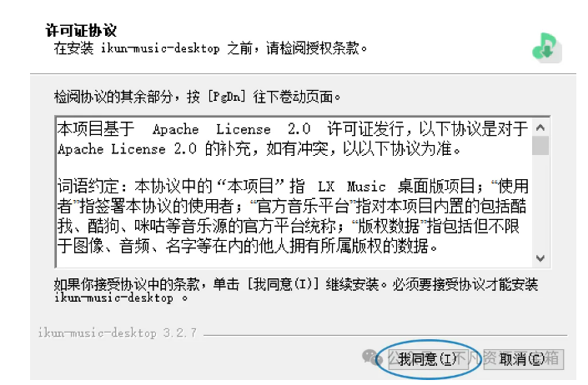588x385 pixels.
Task: Click the last line 于图像、音频、名字 in license
Action: 248,246
